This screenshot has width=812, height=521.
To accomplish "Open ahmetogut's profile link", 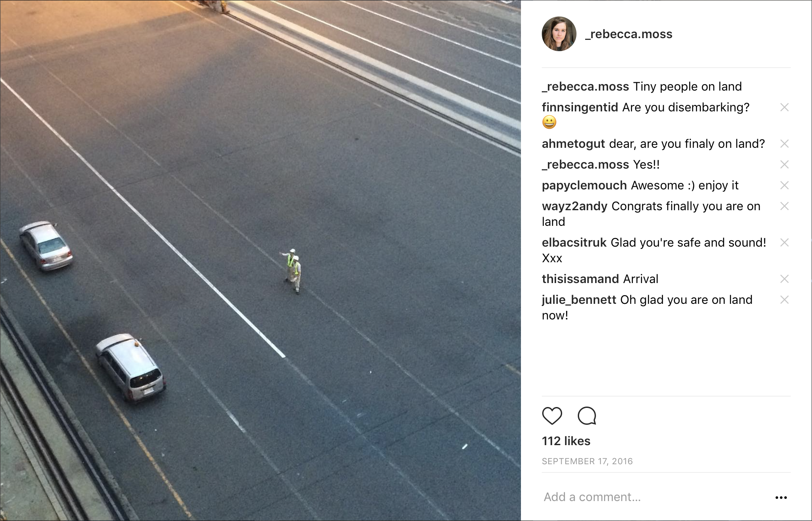I will 573,144.
